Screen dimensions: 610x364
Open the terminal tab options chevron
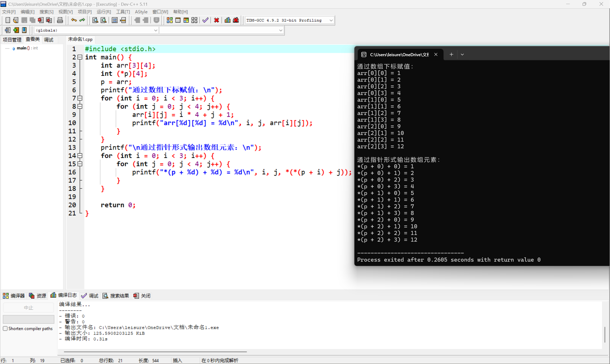point(462,54)
